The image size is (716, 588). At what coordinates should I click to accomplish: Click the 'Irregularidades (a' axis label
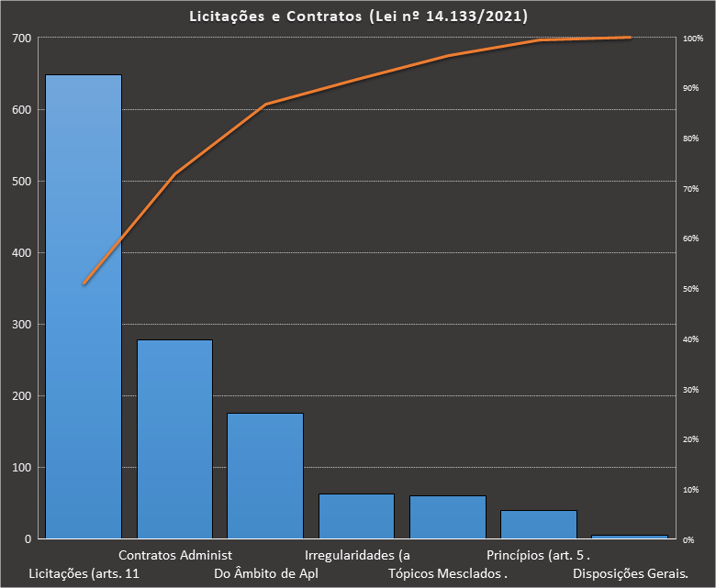[x=357, y=555]
